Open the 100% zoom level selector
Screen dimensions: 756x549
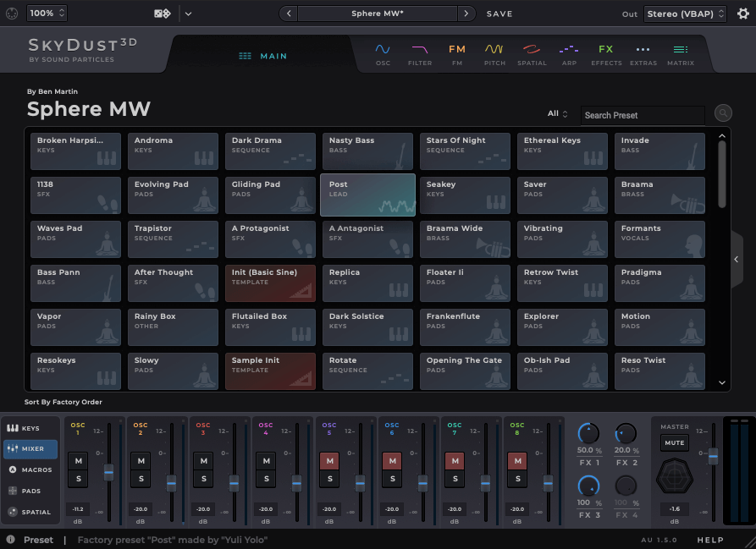click(47, 14)
